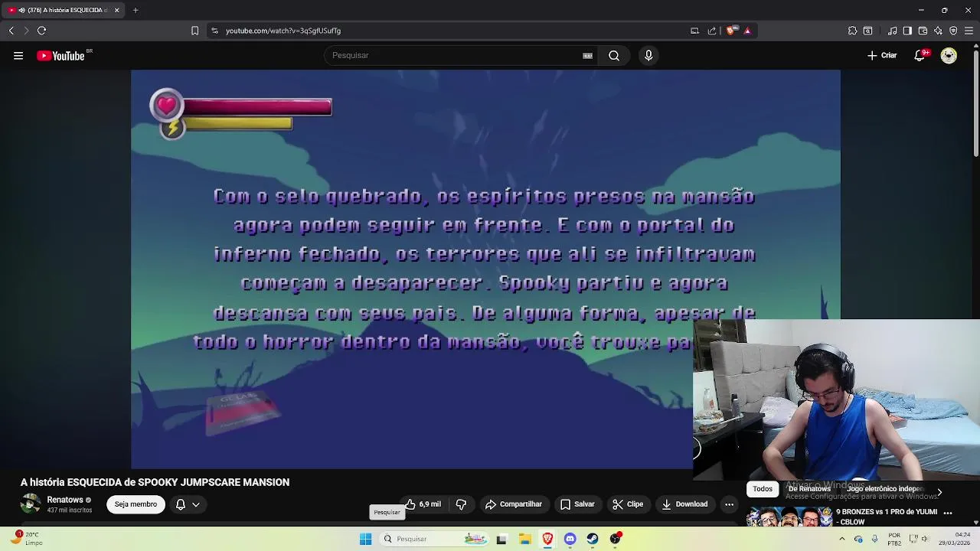Click the Seja membro button
Image resolution: width=980 pixels, height=551 pixels.
tap(136, 504)
